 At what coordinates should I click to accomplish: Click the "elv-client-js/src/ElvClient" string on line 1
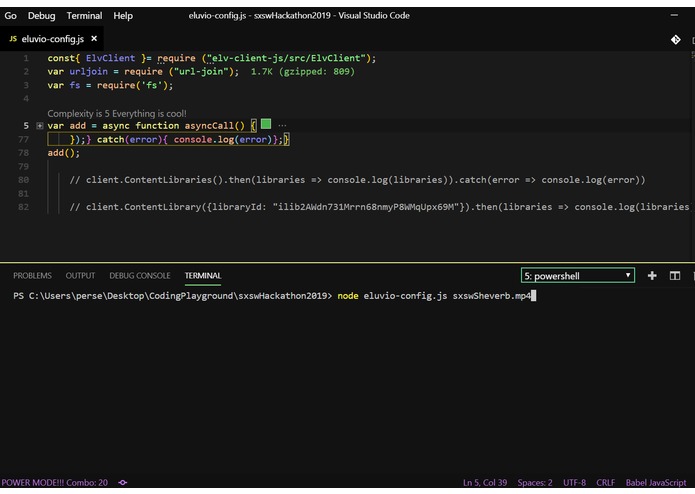click(x=286, y=58)
